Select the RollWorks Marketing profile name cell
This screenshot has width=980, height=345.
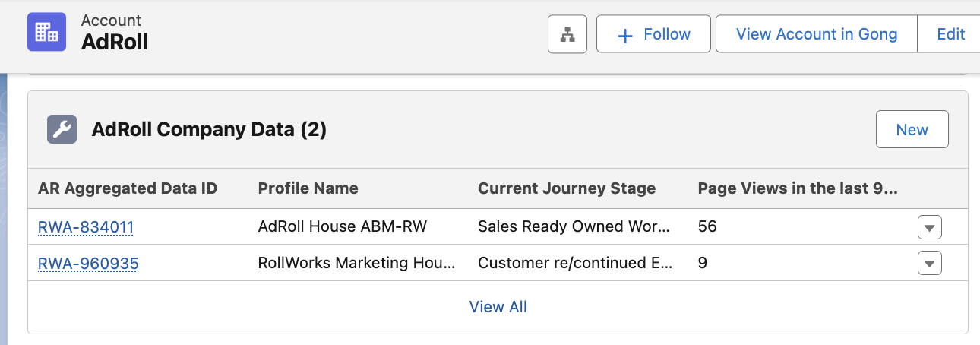pos(356,264)
